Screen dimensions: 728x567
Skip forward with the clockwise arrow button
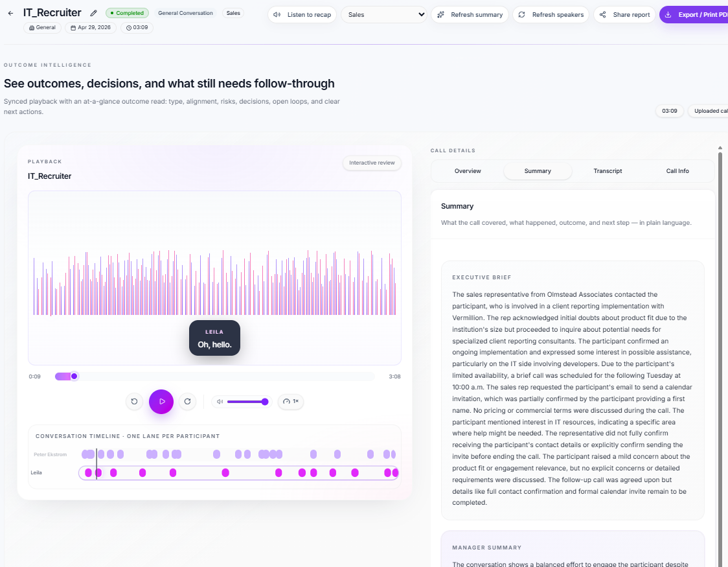click(x=188, y=402)
